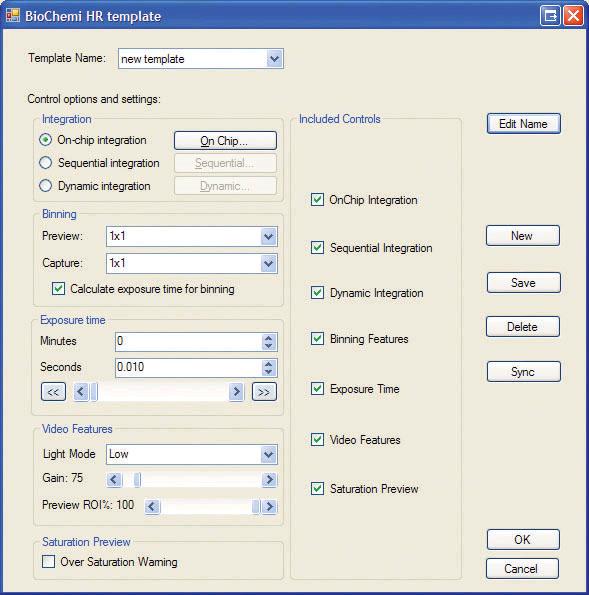Image resolution: width=589 pixels, height=595 pixels.
Task: Open the On Chip... settings button
Action: click(225, 141)
